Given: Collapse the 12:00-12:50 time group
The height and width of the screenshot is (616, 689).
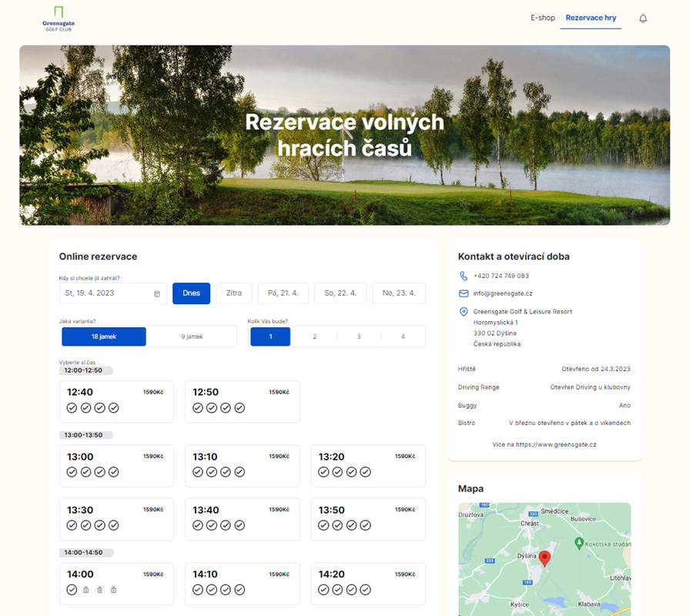Looking at the screenshot, I should click(x=86, y=370).
